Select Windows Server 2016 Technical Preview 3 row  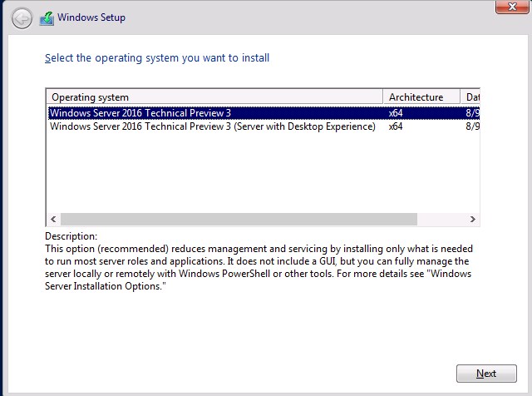click(x=264, y=113)
